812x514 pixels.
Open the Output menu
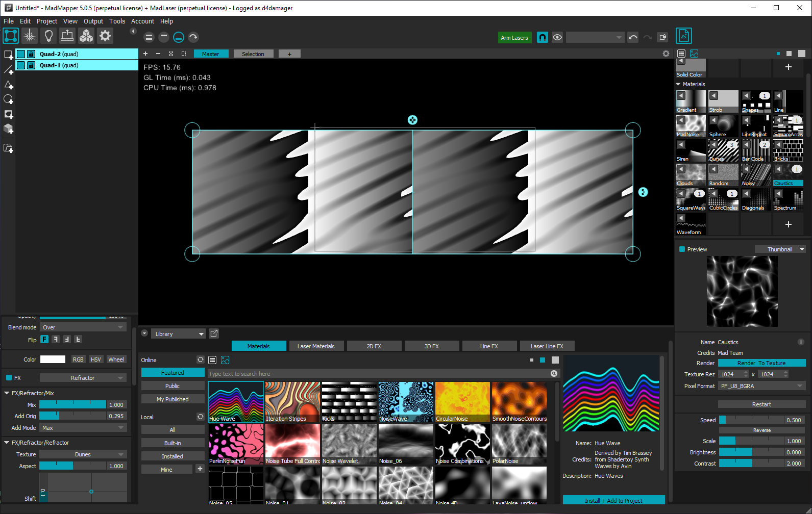93,21
